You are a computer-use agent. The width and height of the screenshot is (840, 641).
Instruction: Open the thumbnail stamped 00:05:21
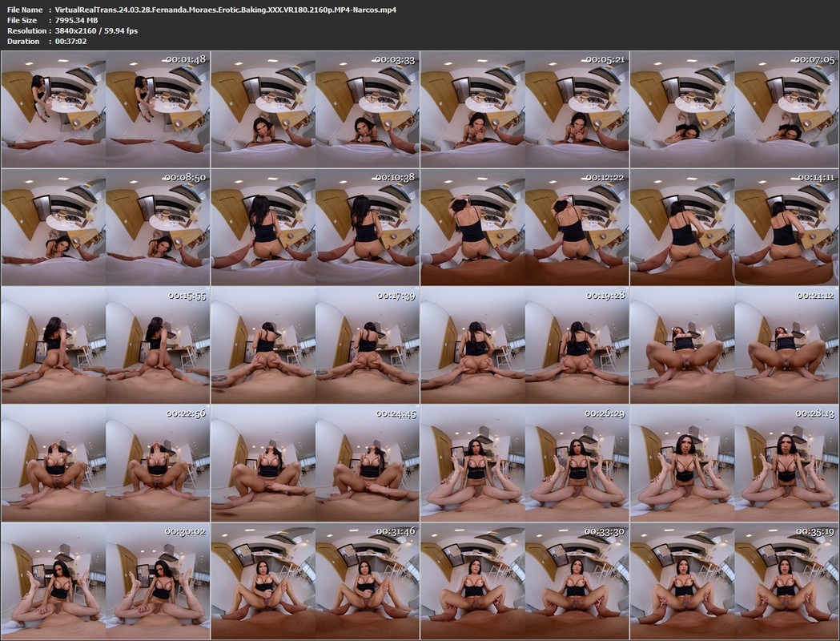click(x=524, y=109)
